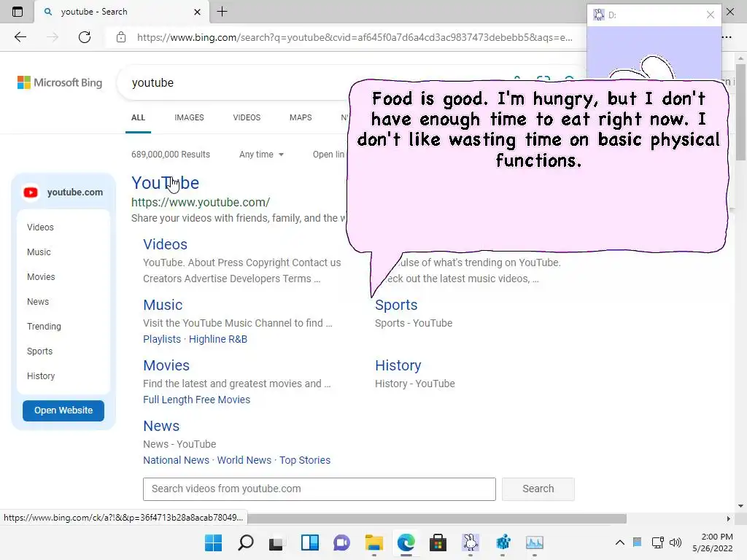Click the Open Website button
This screenshot has width=747, height=560.
(63, 411)
